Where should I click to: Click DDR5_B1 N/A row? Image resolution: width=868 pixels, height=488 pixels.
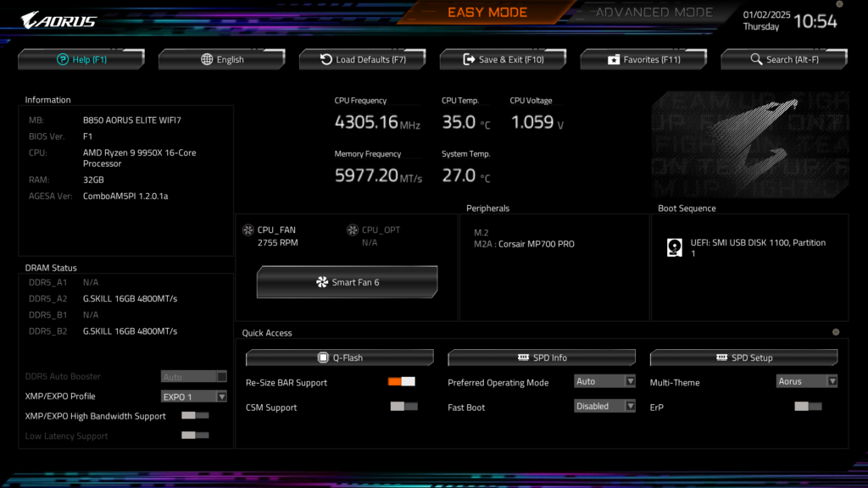click(64, 315)
